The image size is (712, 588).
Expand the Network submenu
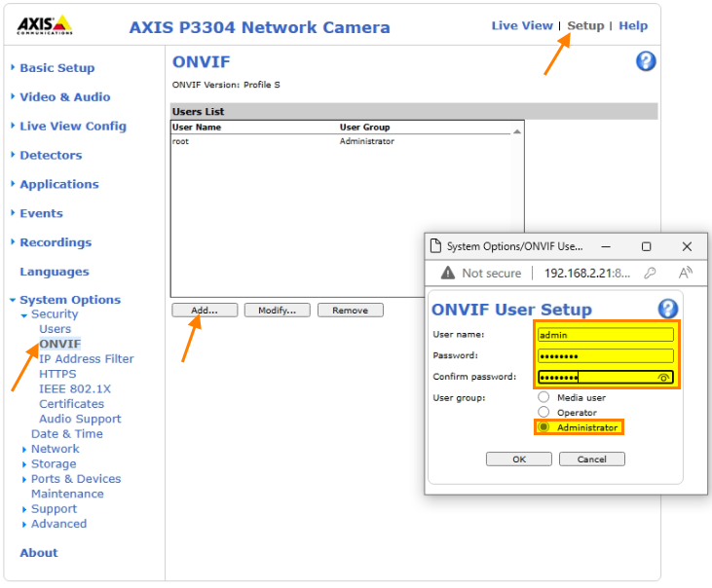coord(24,449)
